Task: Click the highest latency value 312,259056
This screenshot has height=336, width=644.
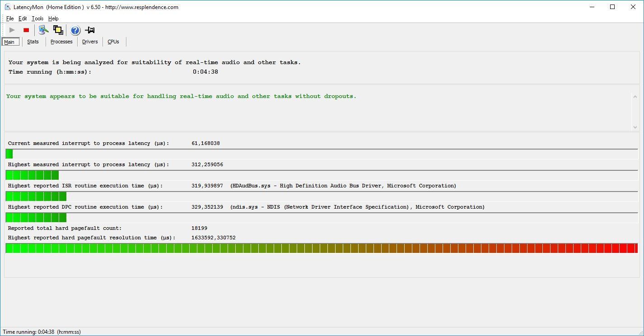Action: [207, 164]
